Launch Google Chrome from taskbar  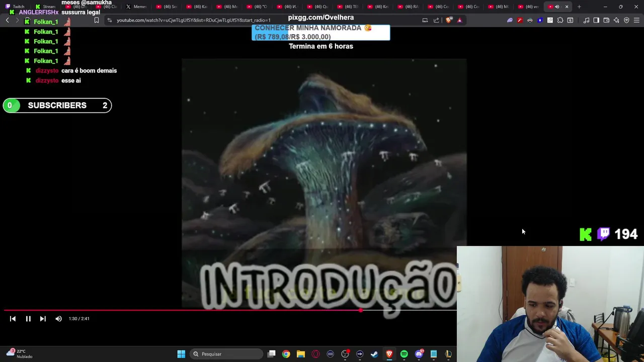(286, 354)
